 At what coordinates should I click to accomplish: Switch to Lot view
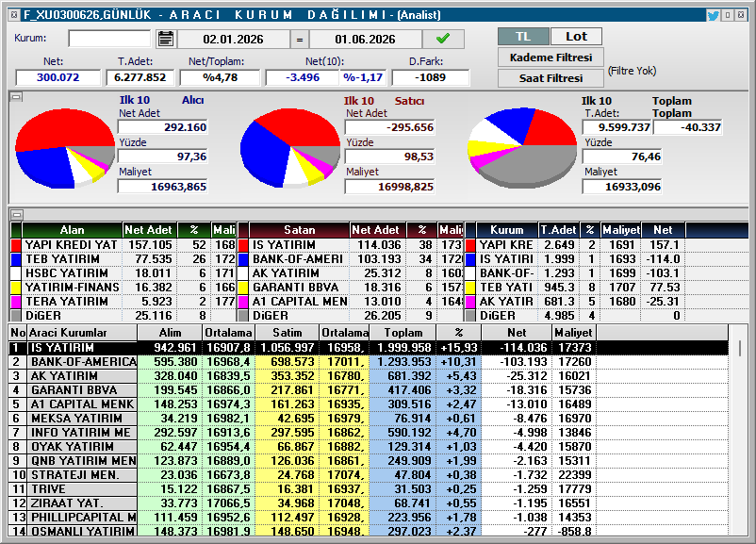tap(576, 37)
